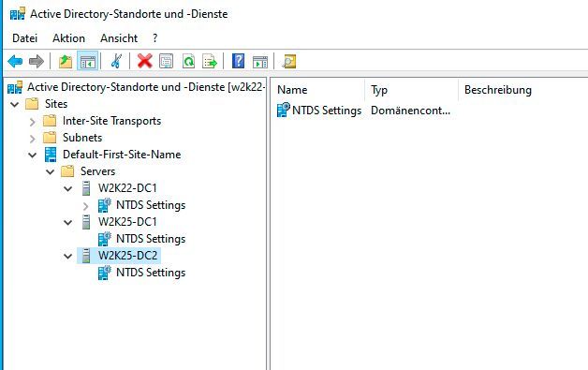Select NTDS Settings text under W2K25-DC2

click(x=151, y=273)
